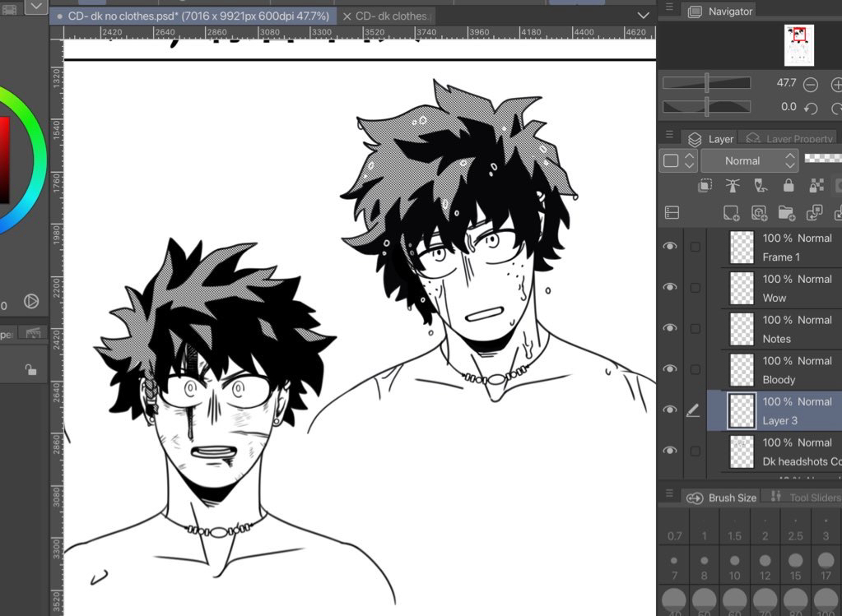
Task: Click the New 3D Layer icon
Action: pos(759,213)
